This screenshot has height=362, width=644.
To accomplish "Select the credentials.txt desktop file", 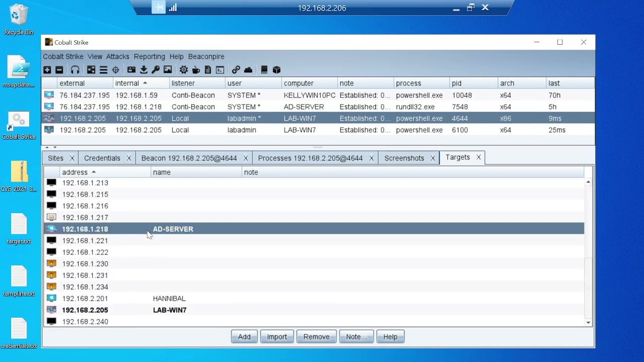I will pyautogui.click(x=19, y=333).
